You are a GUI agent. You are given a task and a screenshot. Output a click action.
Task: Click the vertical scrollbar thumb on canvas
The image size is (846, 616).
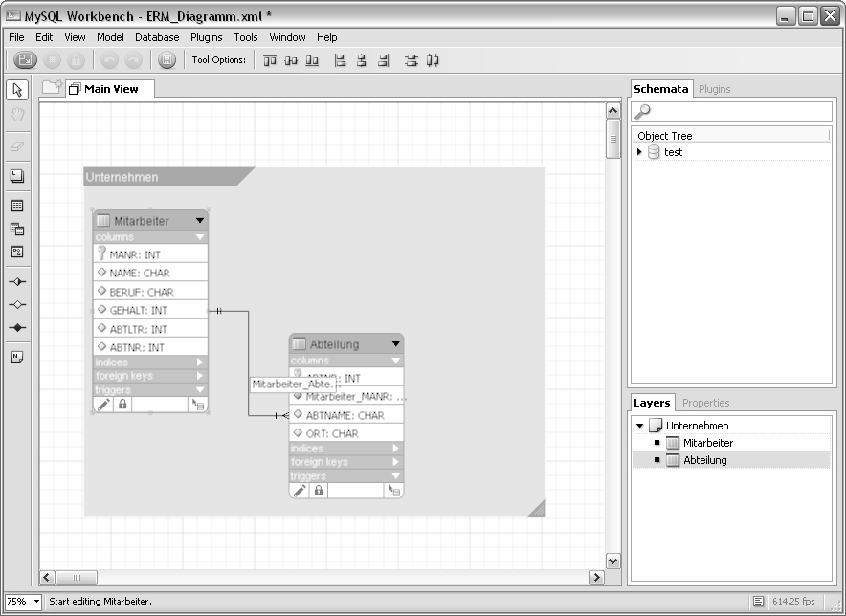coord(613,143)
